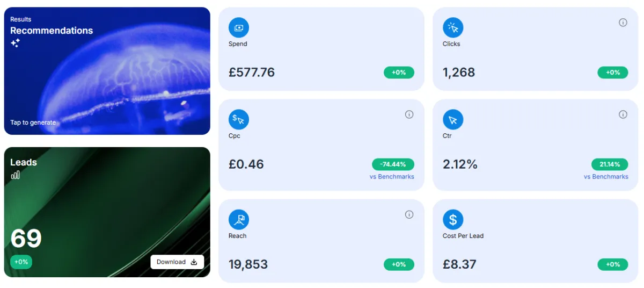The image size is (644, 288).
Task: Open the info tooltip on the Clicks card
Action: pos(623,23)
